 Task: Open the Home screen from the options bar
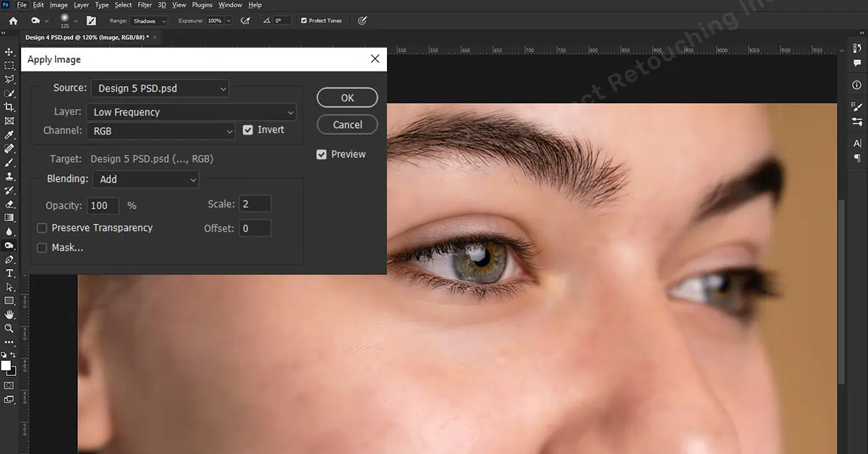tap(12, 20)
